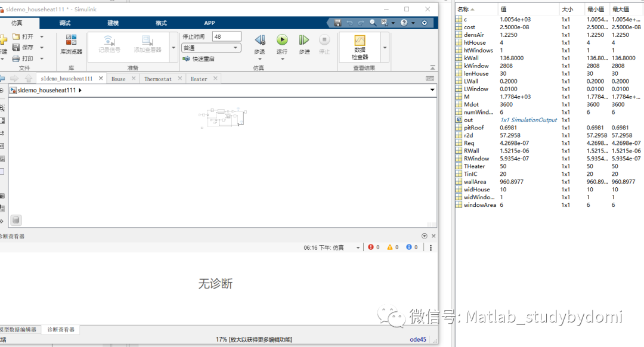Undo the last action in the title toolbar
Image resolution: width=644 pixels, height=347 pixels.
coord(349,23)
